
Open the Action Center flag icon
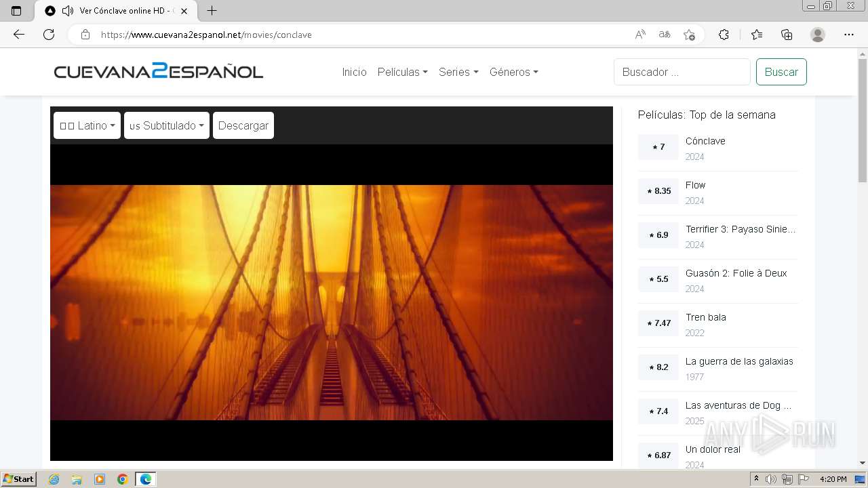pyautogui.click(x=802, y=479)
